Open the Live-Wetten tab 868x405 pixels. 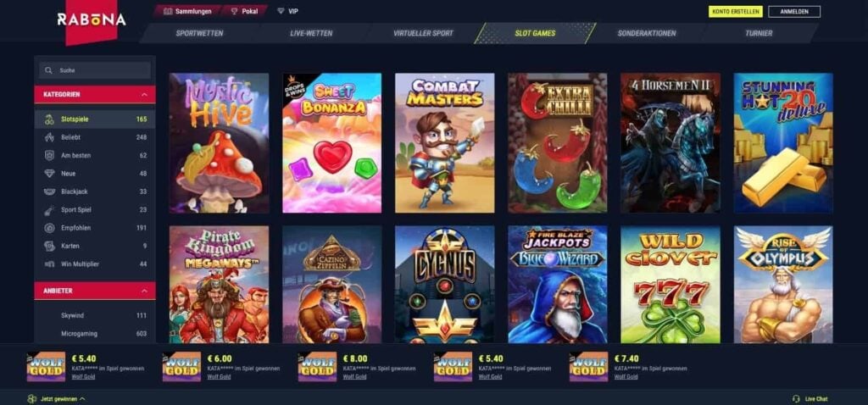pyautogui.click(x=311, y=33)
